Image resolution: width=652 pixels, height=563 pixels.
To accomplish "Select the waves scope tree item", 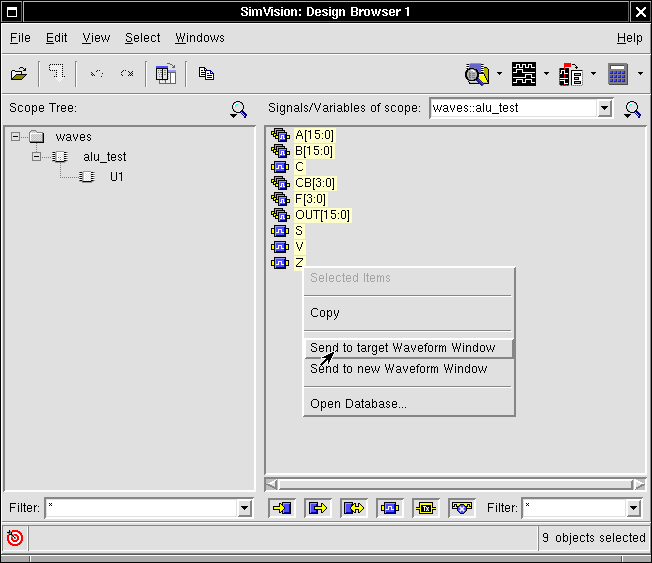I will (73, 137).
